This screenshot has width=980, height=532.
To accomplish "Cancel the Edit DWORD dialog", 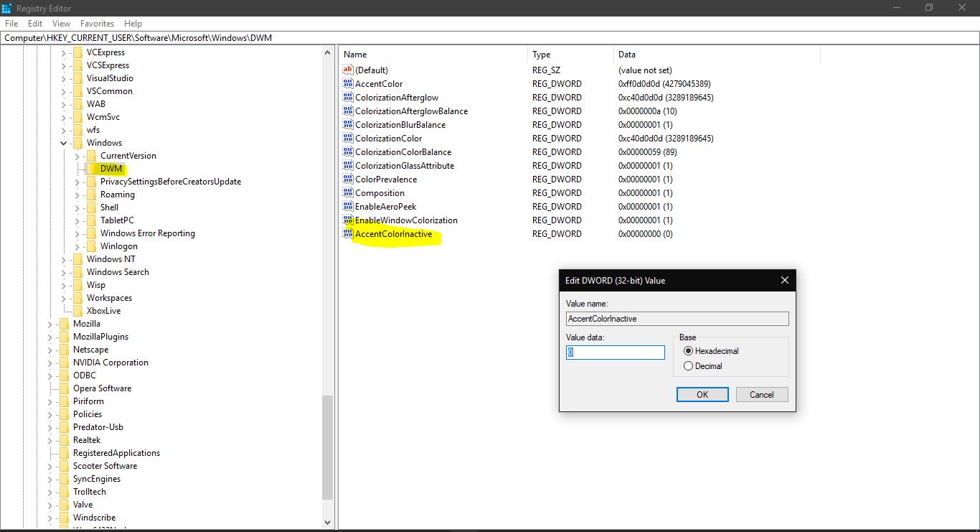I will coord(761,394).
